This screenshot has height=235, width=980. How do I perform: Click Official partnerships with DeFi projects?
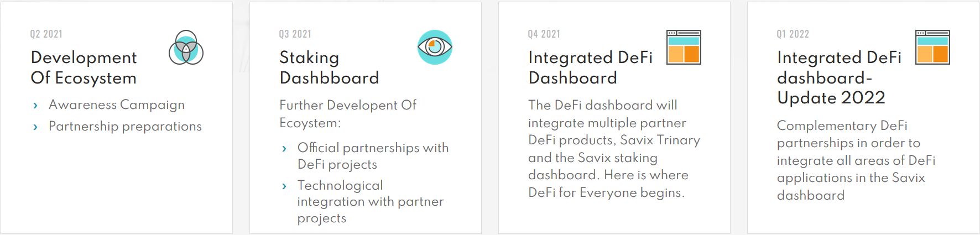373,156
